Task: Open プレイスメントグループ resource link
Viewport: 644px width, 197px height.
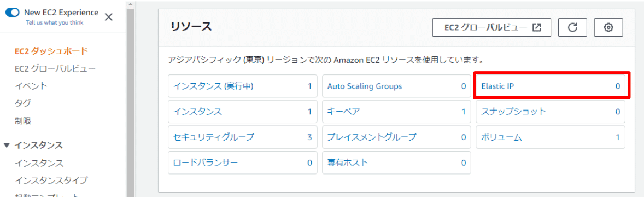Action: click(372, 137)
